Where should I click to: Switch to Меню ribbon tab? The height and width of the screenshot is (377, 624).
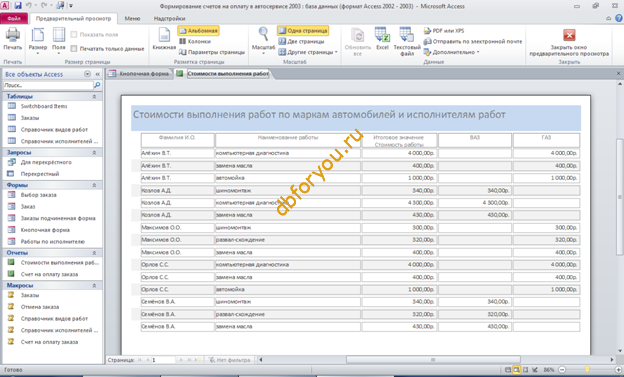(132, 19)
